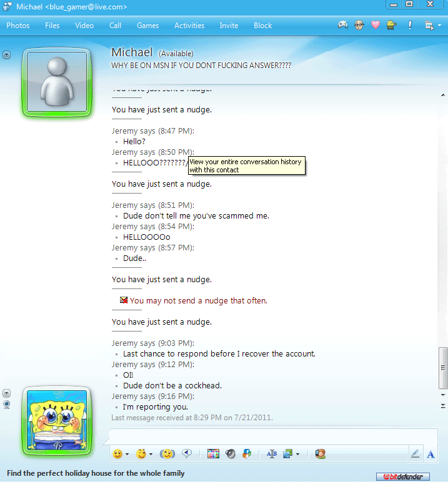Click in the message input box
This screenshot has width=448, height=482.
pos(273,436)
